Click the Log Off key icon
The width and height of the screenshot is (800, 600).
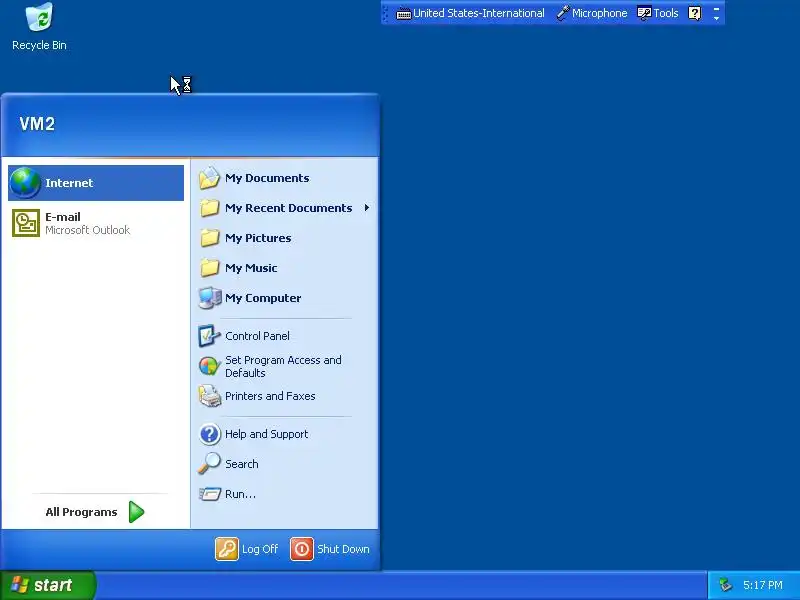click(227, 549)
